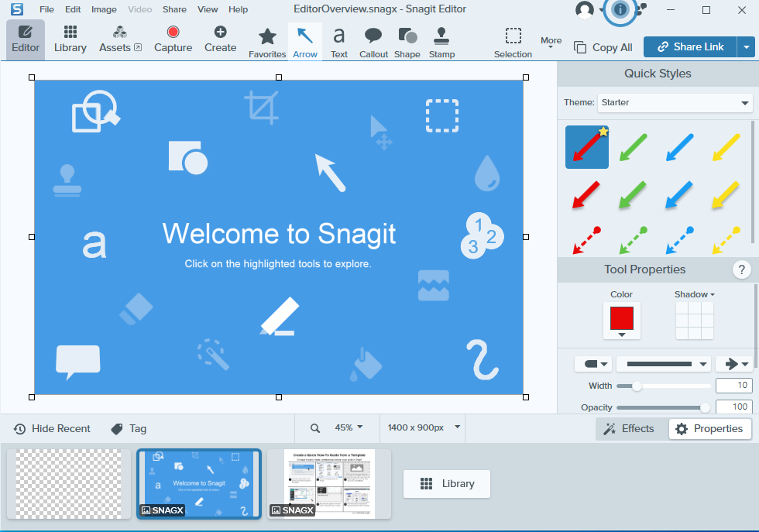Select the Stamp tool
The image size is (759, 532).
tap(441, 42)
